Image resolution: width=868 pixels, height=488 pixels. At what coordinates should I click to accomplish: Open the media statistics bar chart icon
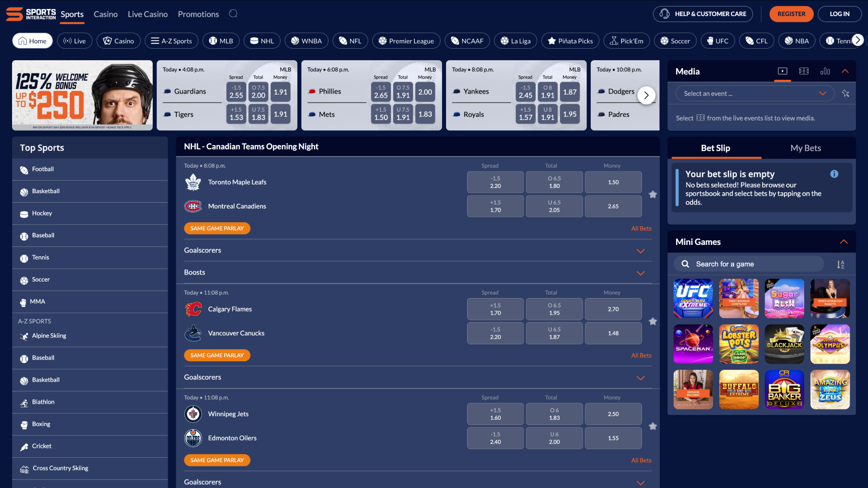click(x=825, y=71)
